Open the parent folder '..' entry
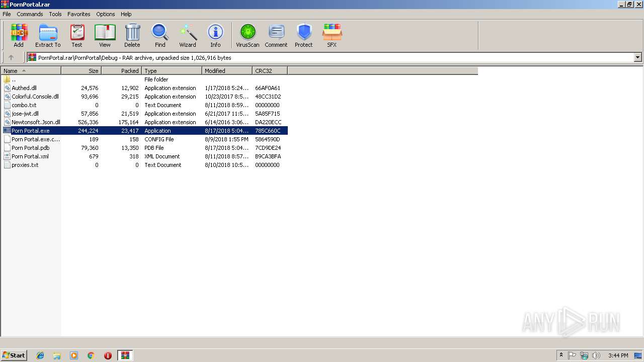 [x=10, y=79]
